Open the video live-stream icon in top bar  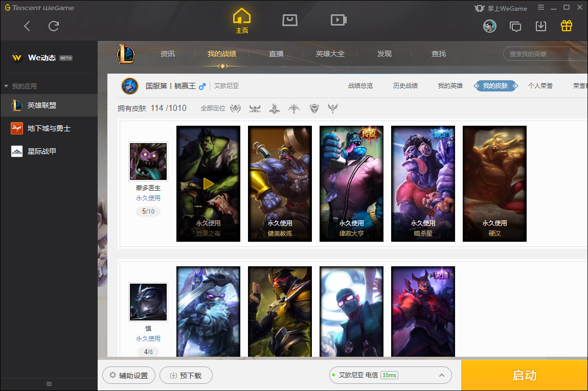(338, 20)
